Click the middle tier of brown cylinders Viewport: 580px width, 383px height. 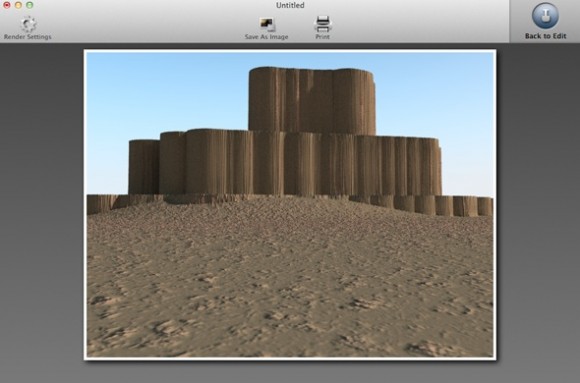tap(285, 163)
